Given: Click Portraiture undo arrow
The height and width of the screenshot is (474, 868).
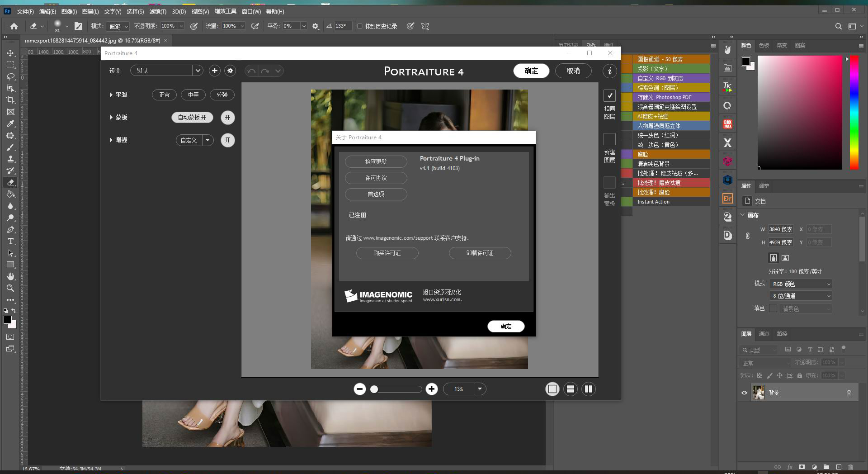Looking at the screenshot, I should [251, 71].
